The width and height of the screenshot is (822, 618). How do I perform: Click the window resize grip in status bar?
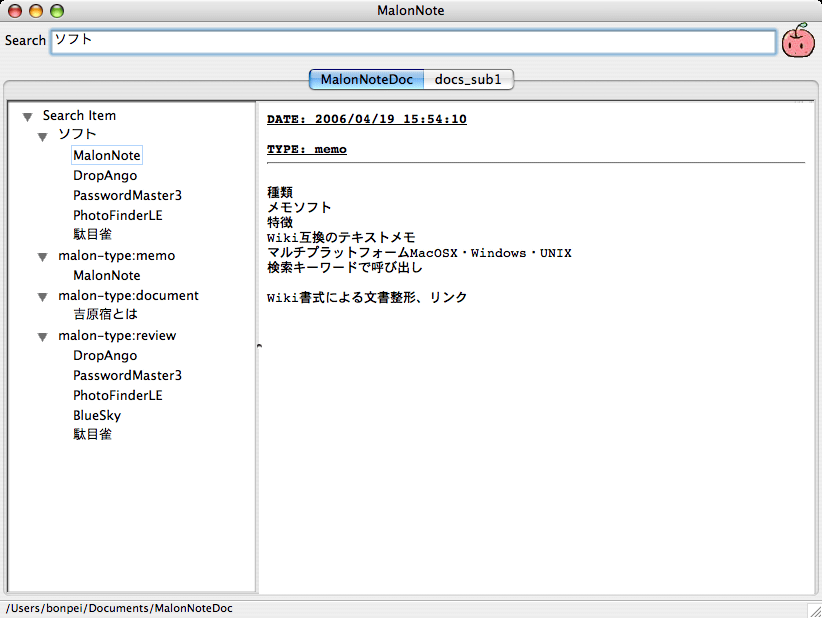coord(815,610)
